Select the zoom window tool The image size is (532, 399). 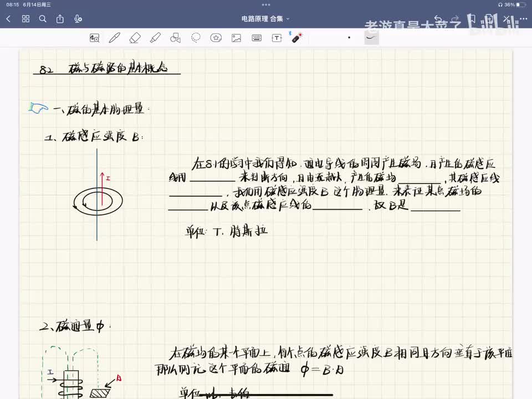tap(94, 38)
